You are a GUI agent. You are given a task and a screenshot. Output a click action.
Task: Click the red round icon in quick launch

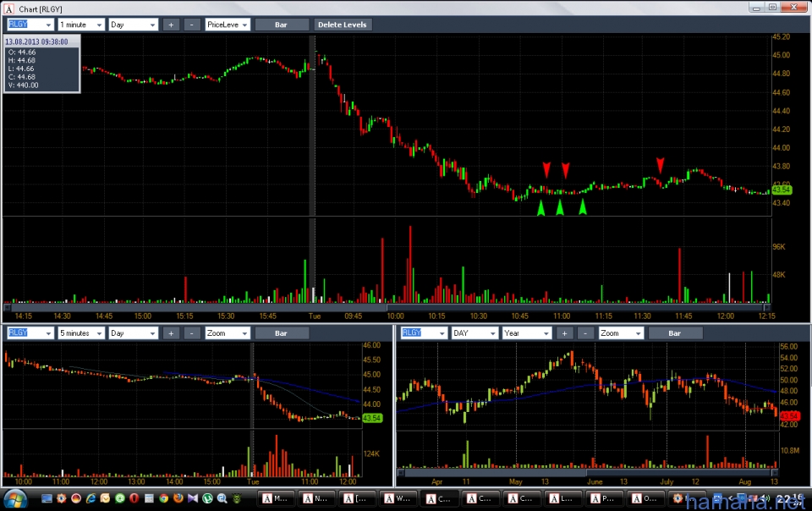[76, 498]
